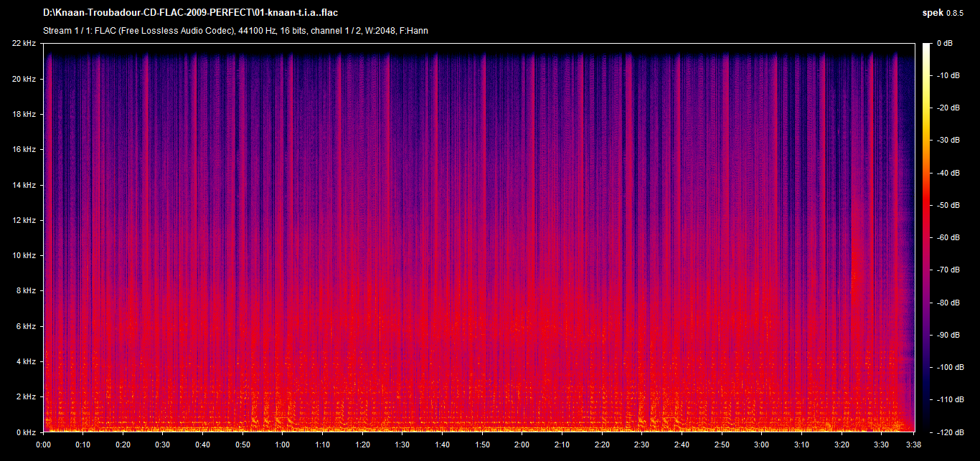Click the 0:00 start time label
Screen dimensions: 980x461
pos(44,444)
